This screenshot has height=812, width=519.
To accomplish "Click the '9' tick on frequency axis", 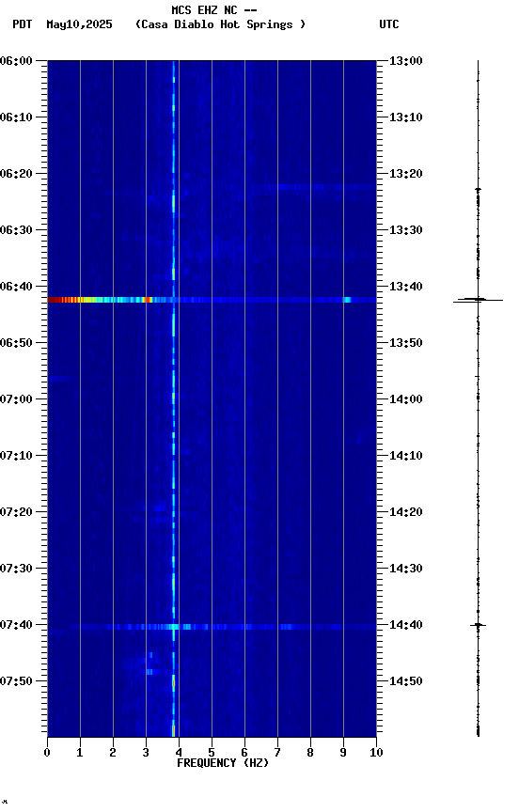I will (x=343, y=753).
